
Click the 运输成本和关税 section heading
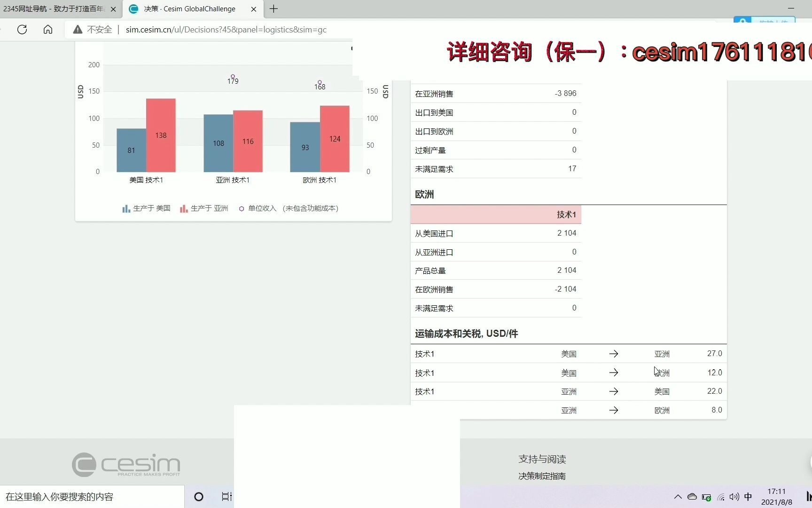[466, 333]
